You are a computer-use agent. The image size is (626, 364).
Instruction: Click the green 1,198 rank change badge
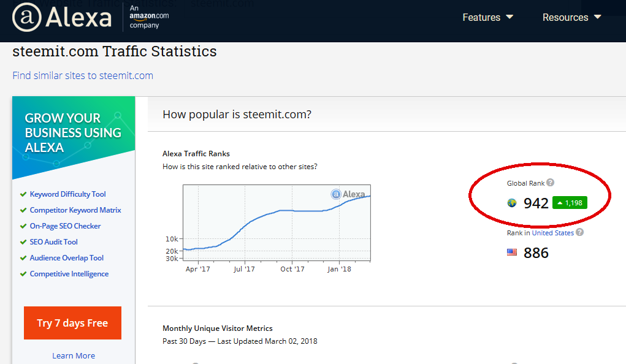570,203
